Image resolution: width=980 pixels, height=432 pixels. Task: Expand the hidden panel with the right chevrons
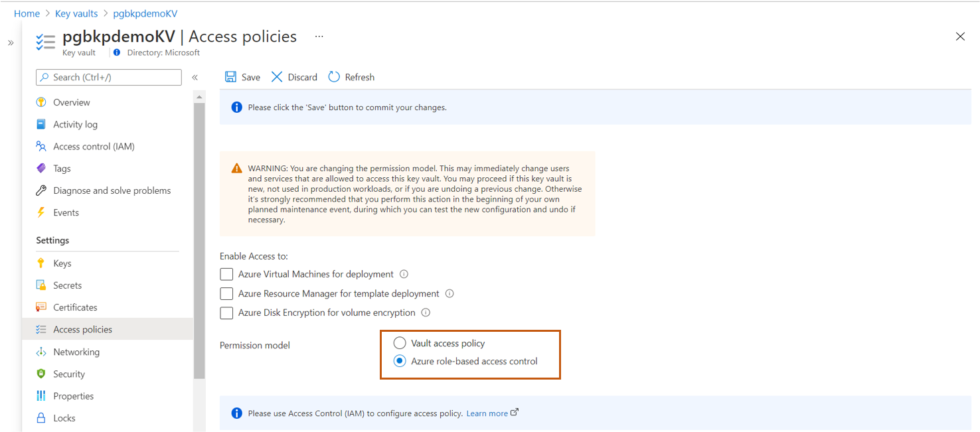tap(11, 41)
